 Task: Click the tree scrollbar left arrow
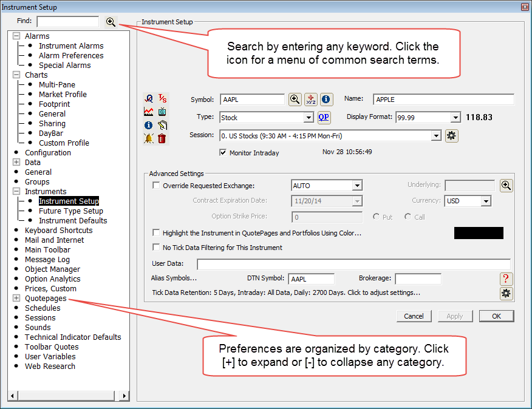[13, 396]
